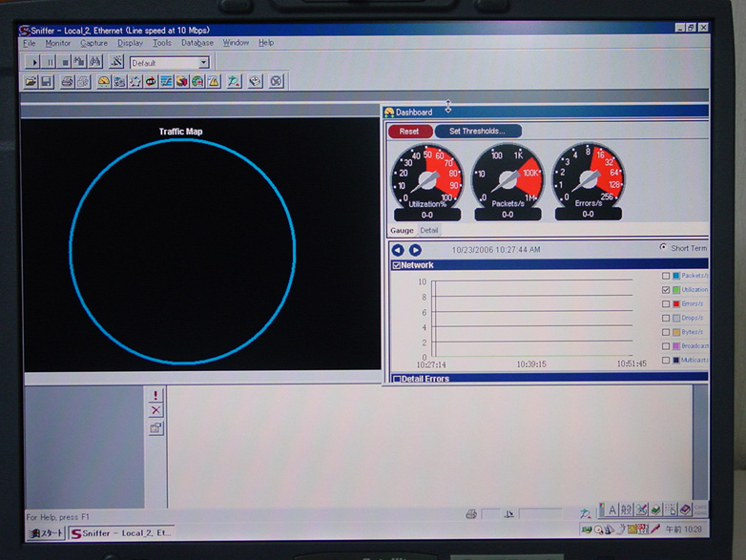The width and height of the screenshot is (746, 560).
Task: Click the Errors/s red color swatch
Action: 676,304
